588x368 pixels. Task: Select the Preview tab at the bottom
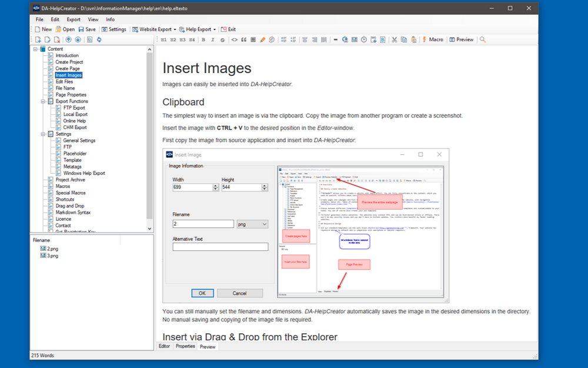(x=208, y=347)
